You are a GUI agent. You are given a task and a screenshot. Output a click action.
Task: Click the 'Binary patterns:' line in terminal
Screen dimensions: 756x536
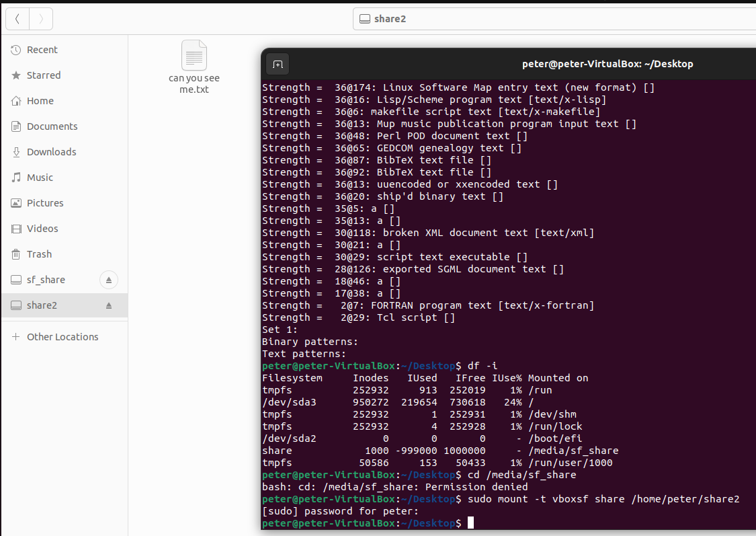coord(310,342)
